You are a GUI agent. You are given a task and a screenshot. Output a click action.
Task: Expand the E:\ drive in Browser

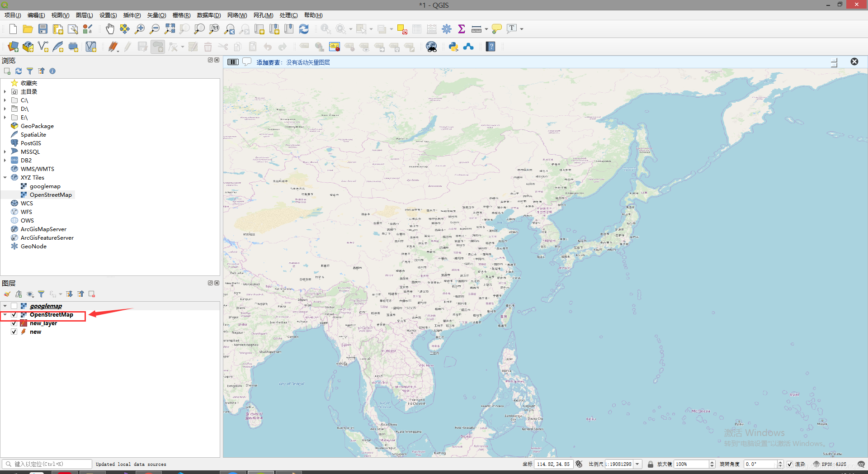point(5,118)
